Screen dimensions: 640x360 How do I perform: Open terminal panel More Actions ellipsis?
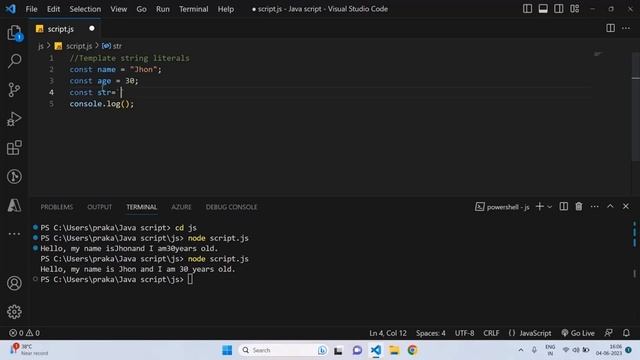(594, 207)
